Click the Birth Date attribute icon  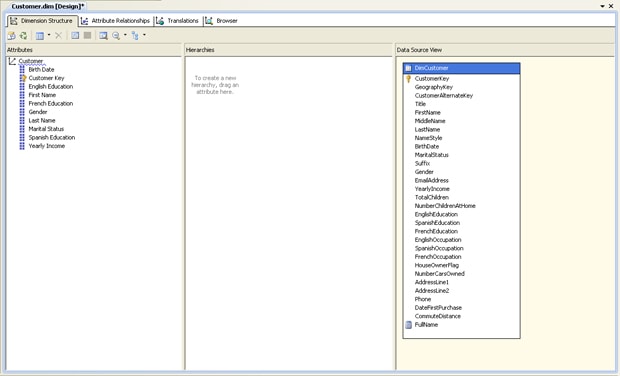(x=22, y=70)
